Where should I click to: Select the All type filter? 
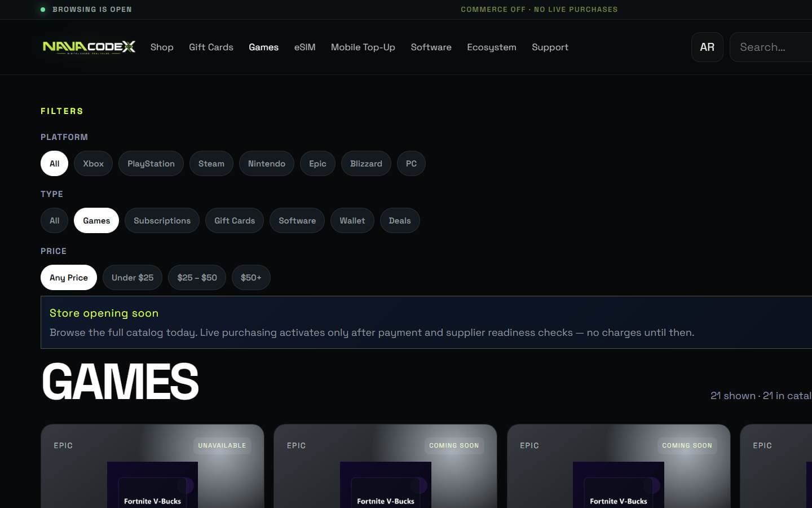coord(54,221)
